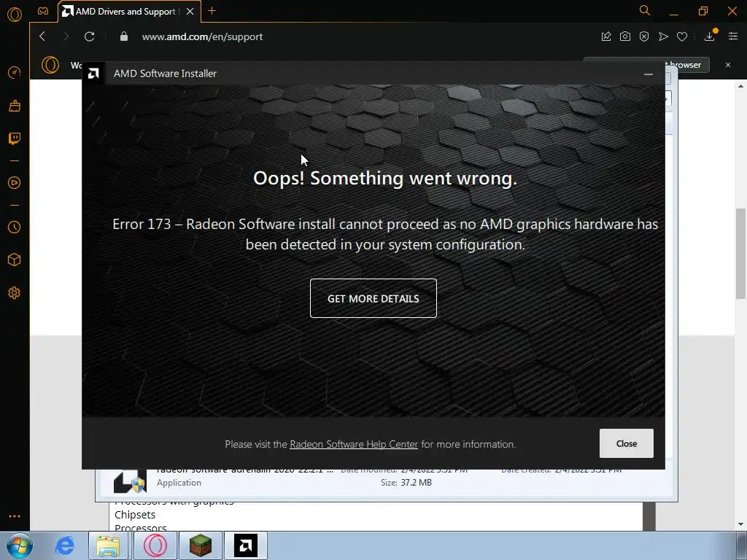This screenshot has width=747, height=560.
Task: Search tabs with magnifier icon
Action: [x=645, y=10]
